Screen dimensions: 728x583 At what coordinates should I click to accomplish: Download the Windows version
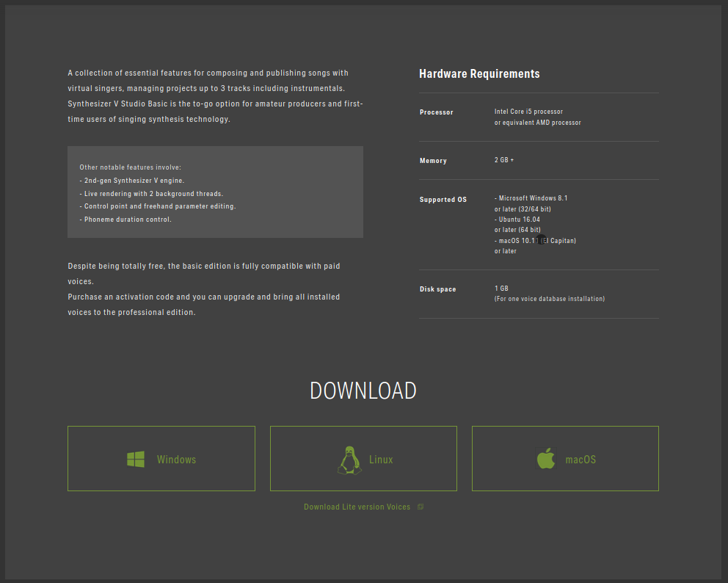click(161, 458)
